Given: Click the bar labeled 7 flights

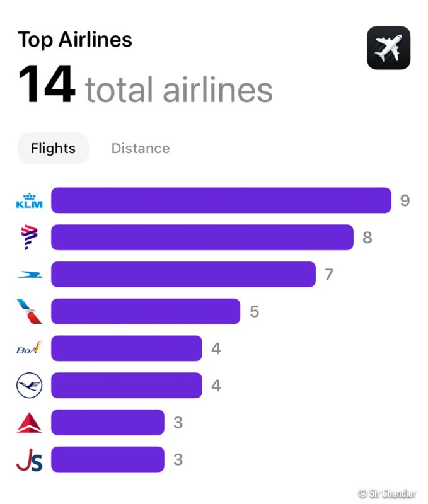Looking at the screenshot, I should 183,275.
